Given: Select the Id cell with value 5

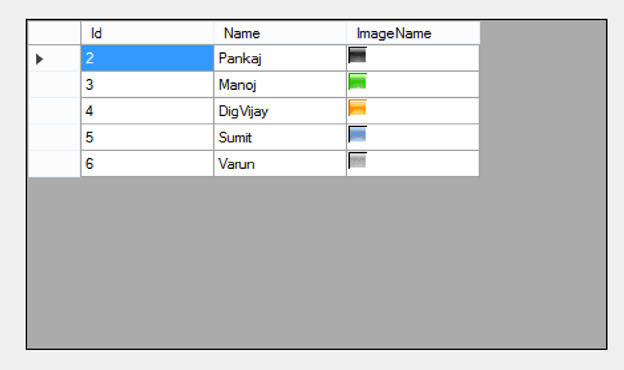Looking at the screenshot, I should pyautogui.click(x=147, y=137).
